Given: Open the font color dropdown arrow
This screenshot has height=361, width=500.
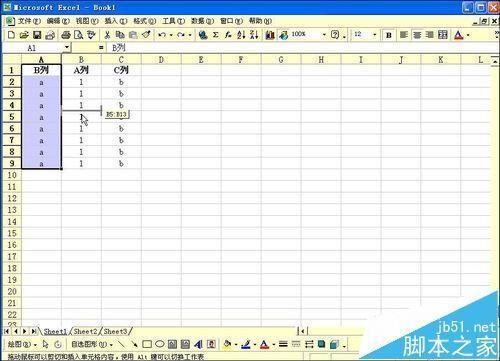Looking at the screenshot, I should [468, 35].
